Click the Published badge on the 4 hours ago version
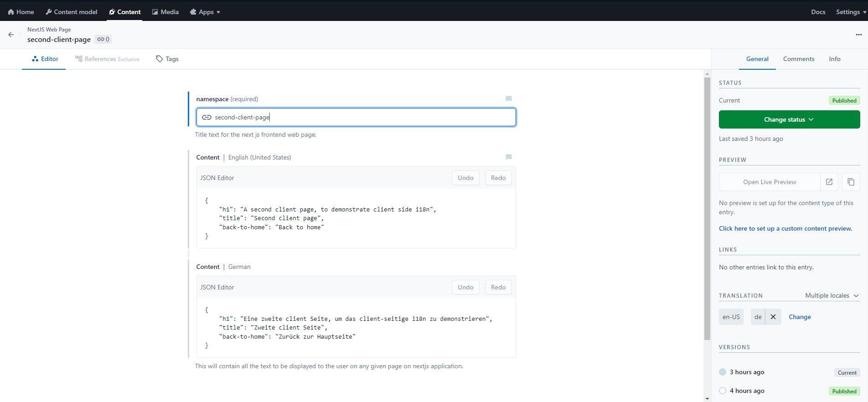Viewport: 868px width, 402px height. point(844,391)
